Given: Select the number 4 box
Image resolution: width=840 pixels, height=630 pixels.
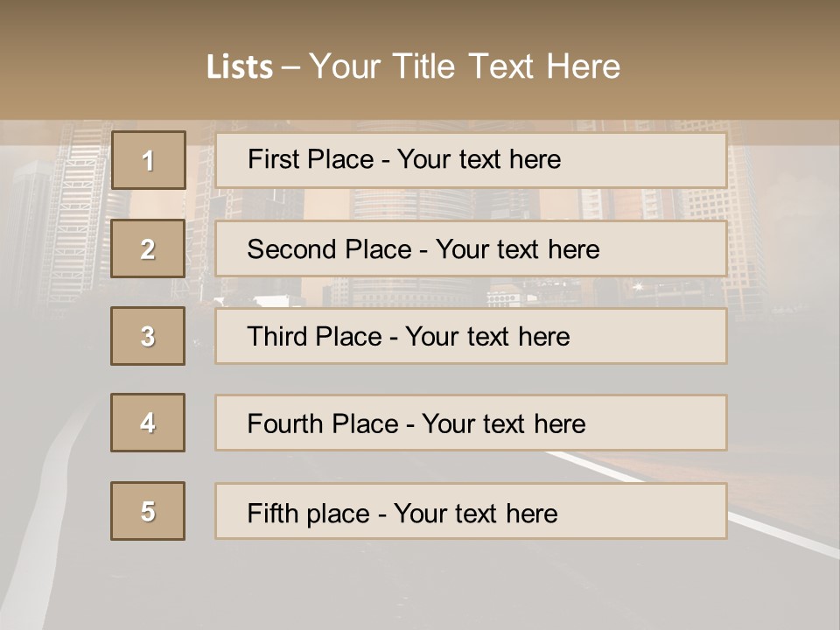Looking at the screenshot, I should point(148,423).
